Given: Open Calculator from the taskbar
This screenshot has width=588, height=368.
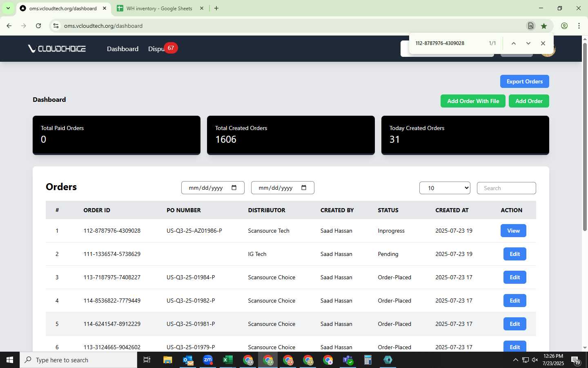Looking at the screenshot, I should pos(368,360).
